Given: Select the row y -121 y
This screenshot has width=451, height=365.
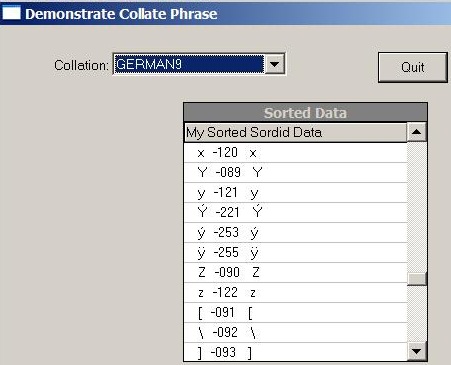Looking at the screenshot, I should (296, 193).
